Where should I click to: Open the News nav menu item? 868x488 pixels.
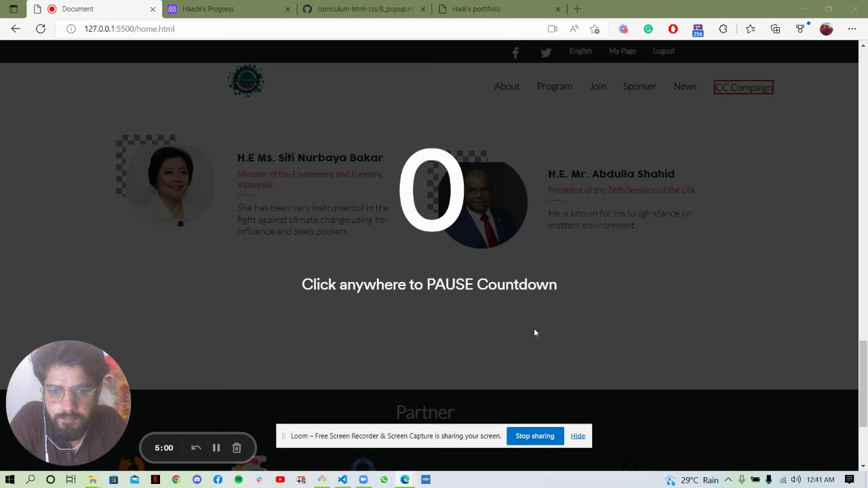click(685, 86)
